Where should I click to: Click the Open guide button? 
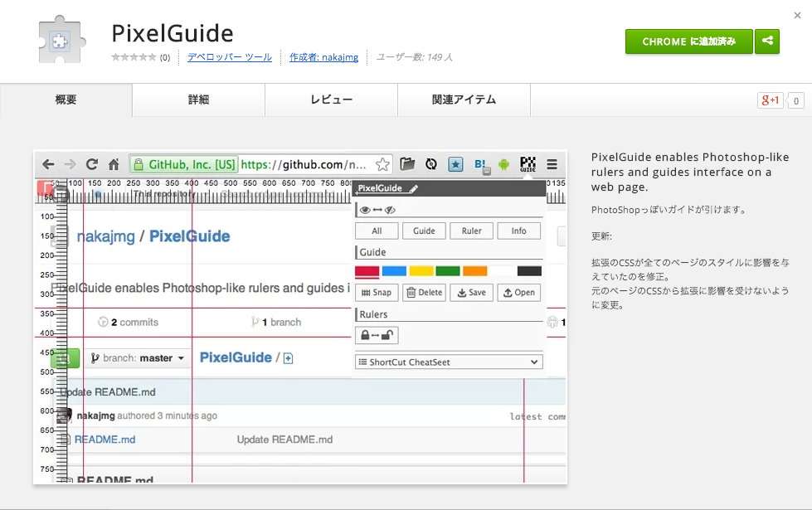click(x=519, y=293)
